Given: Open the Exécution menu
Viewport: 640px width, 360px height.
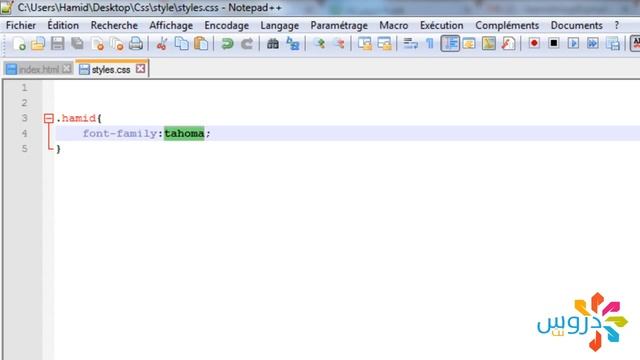Looking at the screenshot, I should click(442, 25).
